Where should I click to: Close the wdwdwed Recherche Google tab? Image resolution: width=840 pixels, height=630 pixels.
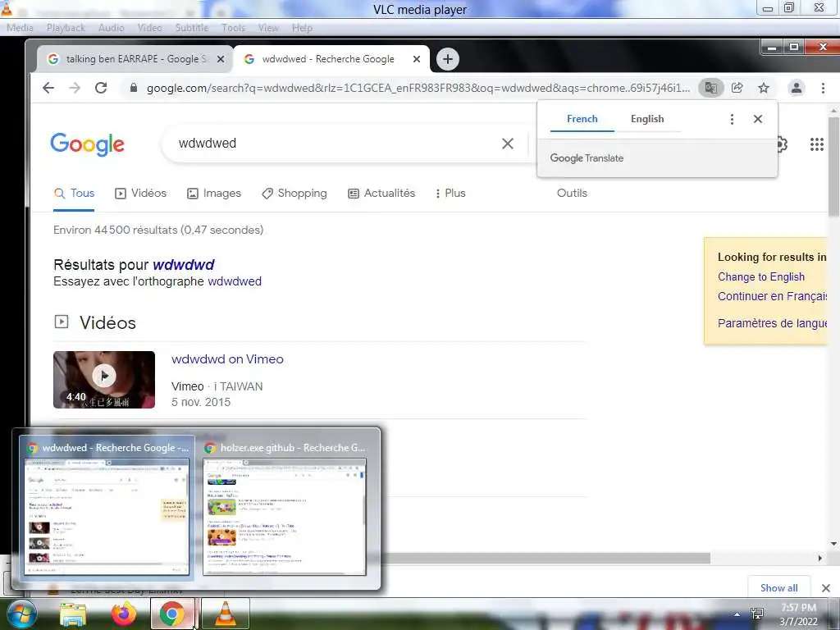coord(416,59)
